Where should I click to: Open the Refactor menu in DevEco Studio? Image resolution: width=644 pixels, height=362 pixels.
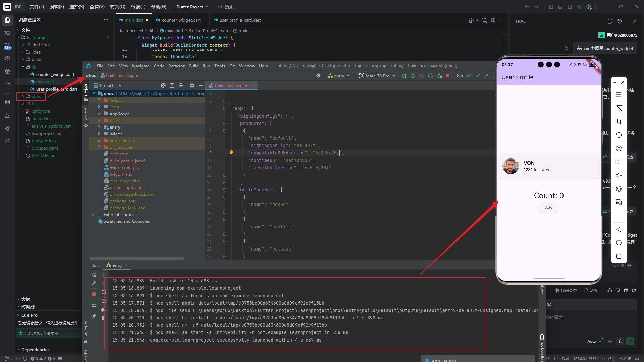point(176,66)
